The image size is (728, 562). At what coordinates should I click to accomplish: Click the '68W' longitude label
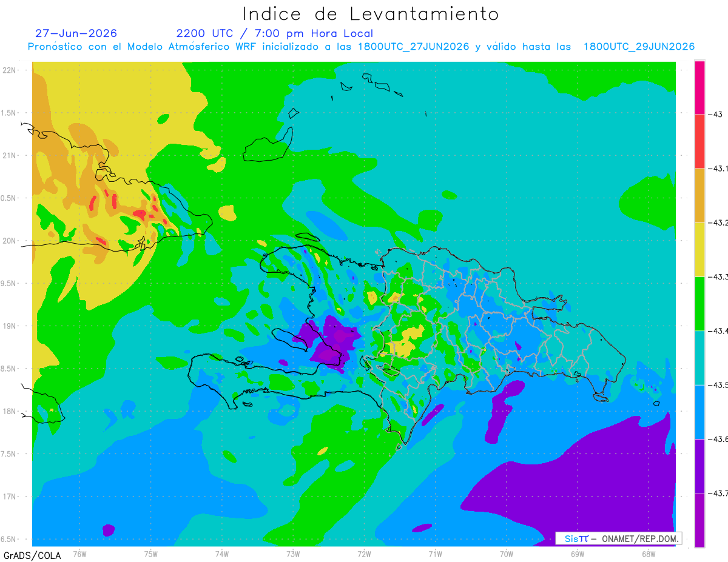[649, 554]
